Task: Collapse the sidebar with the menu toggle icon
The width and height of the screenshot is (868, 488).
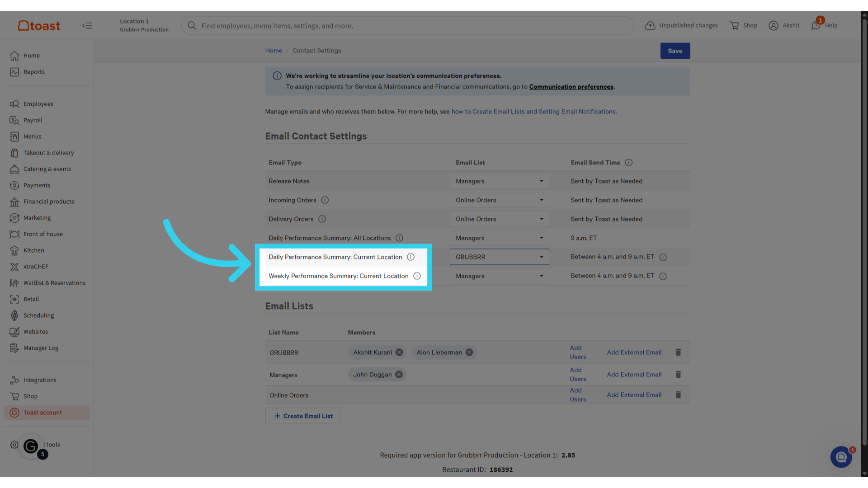Action: 87,26
